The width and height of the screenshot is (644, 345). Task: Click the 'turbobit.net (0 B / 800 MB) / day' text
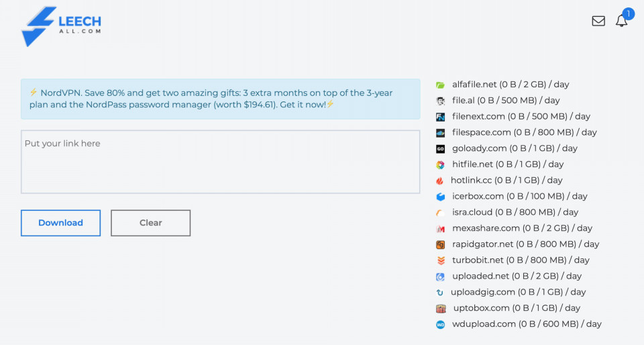[x=521, y=260]
